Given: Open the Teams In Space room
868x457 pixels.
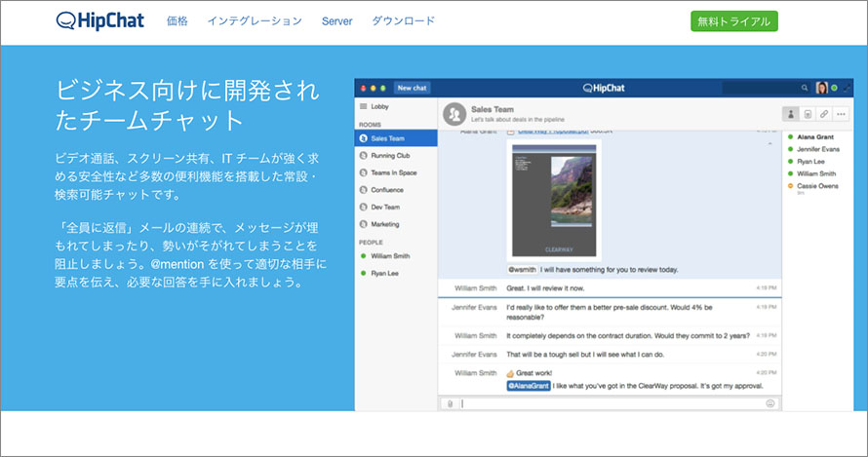Looking at the screenshot, I should click(x=396, y=172).
